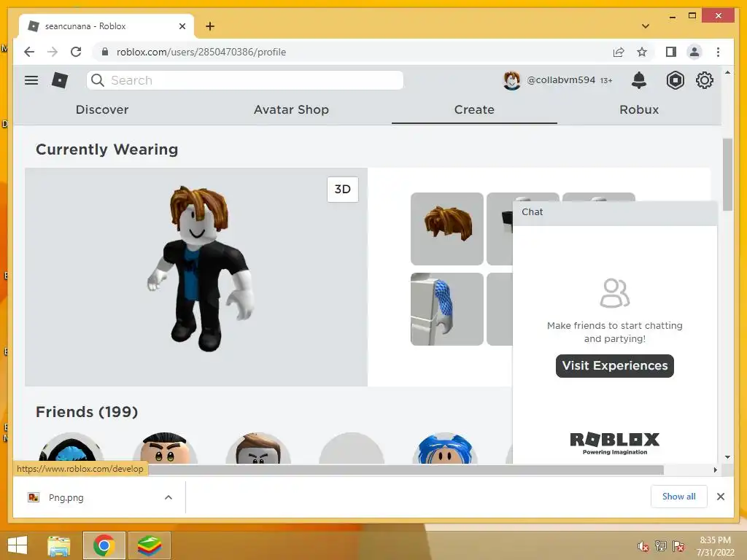Open friend avatar with brown hair

[258, 448]
